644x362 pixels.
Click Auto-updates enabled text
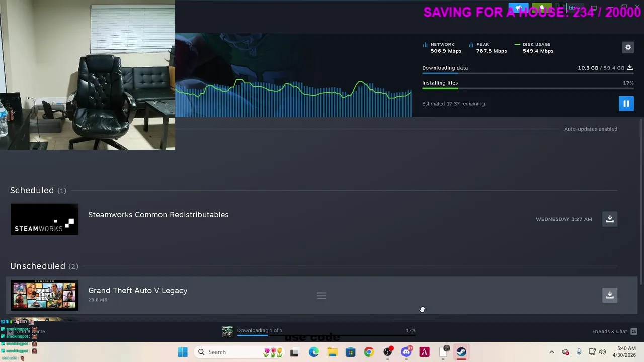pos(590,129)
